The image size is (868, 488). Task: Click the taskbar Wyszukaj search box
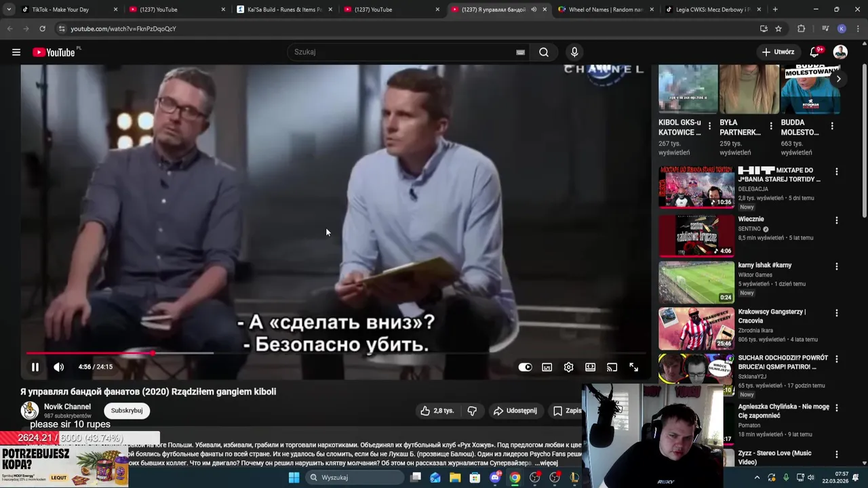click(355, 477)
